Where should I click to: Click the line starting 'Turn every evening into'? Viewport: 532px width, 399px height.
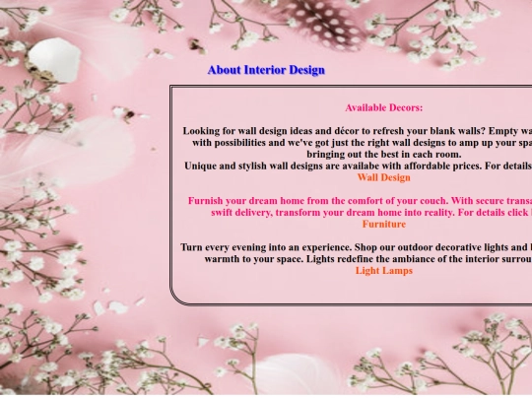coord(356,247)
